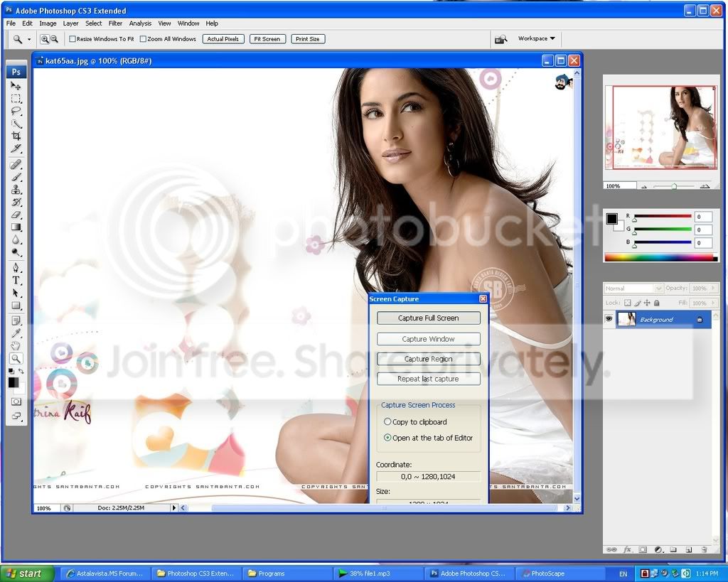Open the Analysis menu

(x=140, y=23)
